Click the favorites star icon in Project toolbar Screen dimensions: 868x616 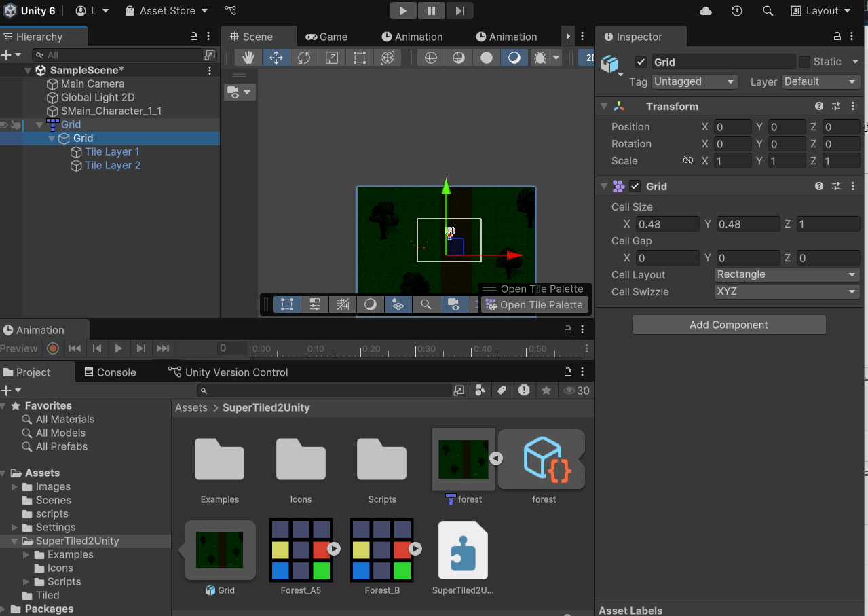pyautogui.click(x=546, y=390)
